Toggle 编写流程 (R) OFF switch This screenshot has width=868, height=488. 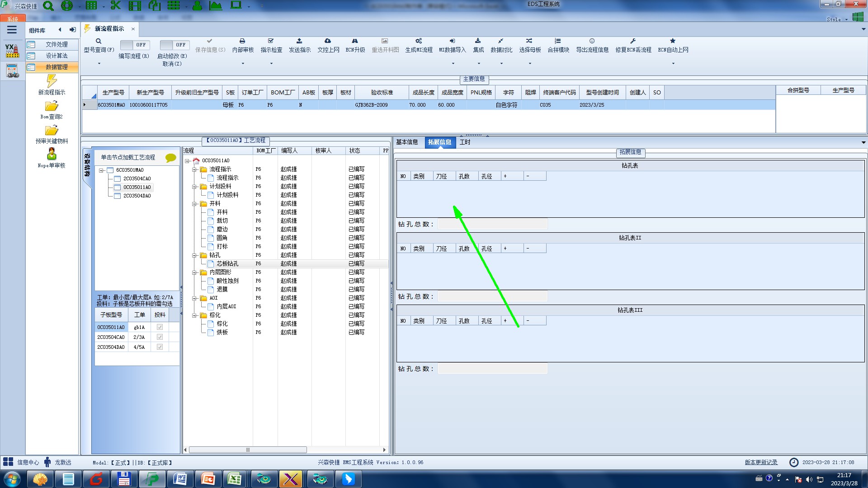click(135, 45)
